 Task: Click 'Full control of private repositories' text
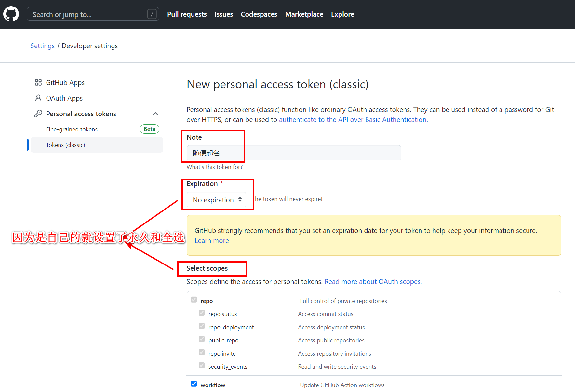click(343, 301)
